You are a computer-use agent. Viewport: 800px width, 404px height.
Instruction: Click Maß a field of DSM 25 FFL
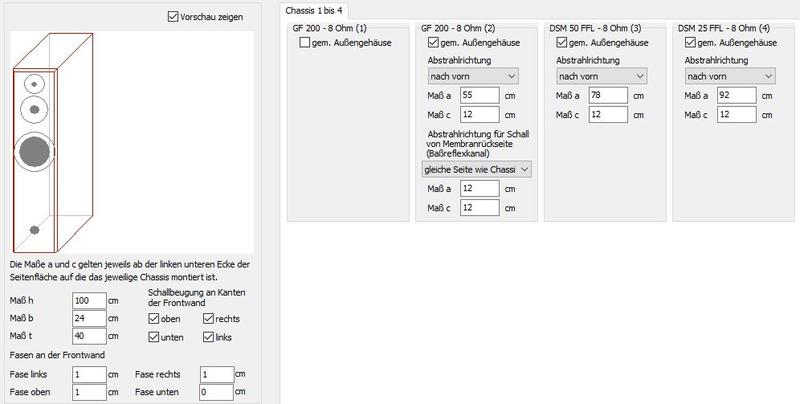click(737, 95)
